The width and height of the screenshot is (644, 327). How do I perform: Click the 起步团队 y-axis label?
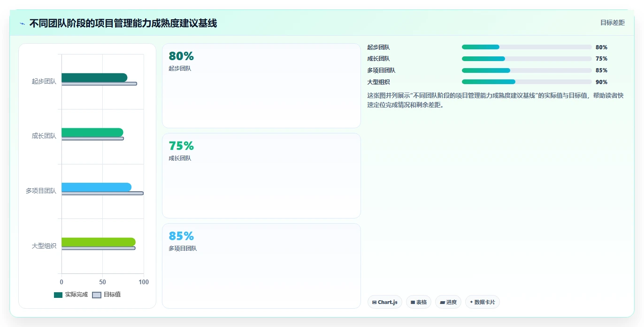pyautogui.click(x=44, y=81)
